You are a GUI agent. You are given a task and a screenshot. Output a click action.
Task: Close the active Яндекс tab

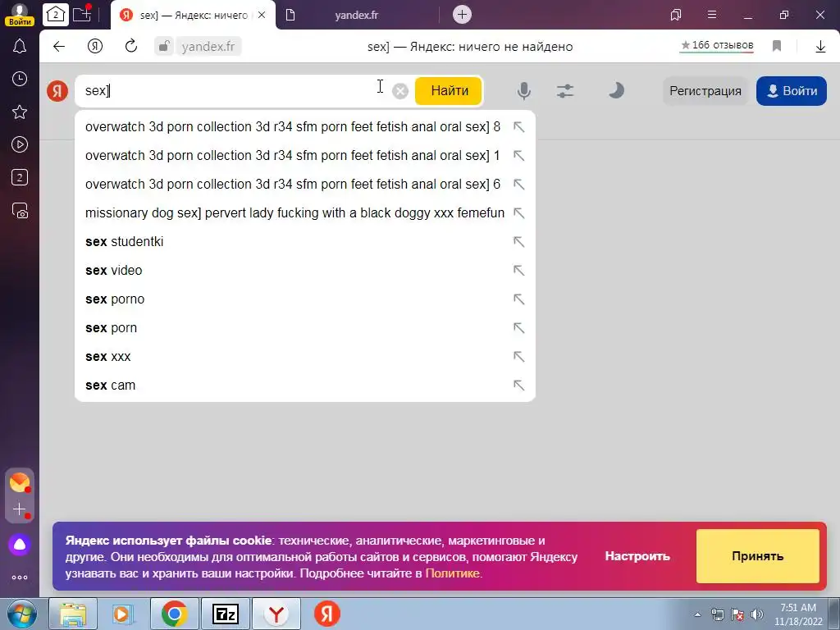pos(262,15)
